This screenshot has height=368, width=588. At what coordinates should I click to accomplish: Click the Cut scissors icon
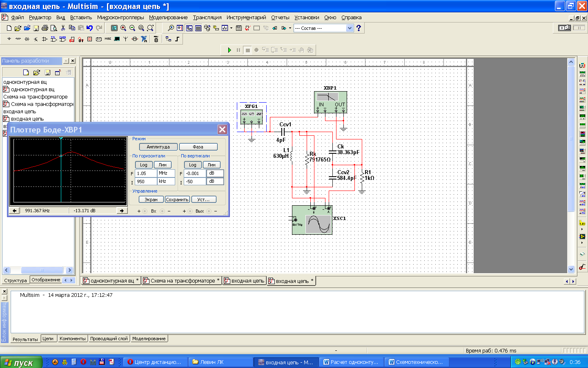click(63, 28)
